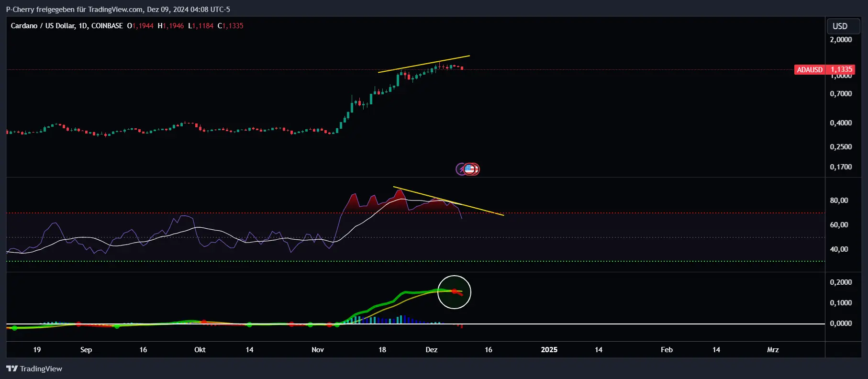Click the Nov label on the time axis
Viewport: 868px width, 379px height.
click(x=318, y=350)
